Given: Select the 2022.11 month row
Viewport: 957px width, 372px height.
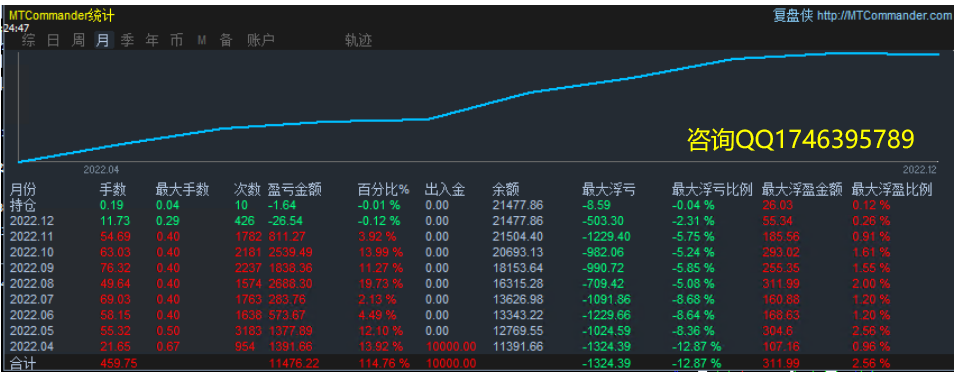Looking at the screenshot, I should (478, 236).
